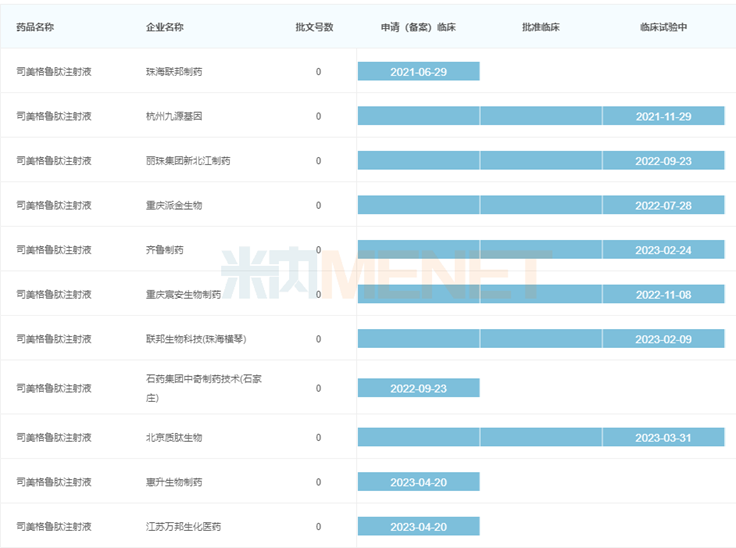The width and height of the screenshot is (736, 548).
Task: Click the 2021-11-29 clinical trial date bar
Action: pyautogui.click(x=663, y=116)
